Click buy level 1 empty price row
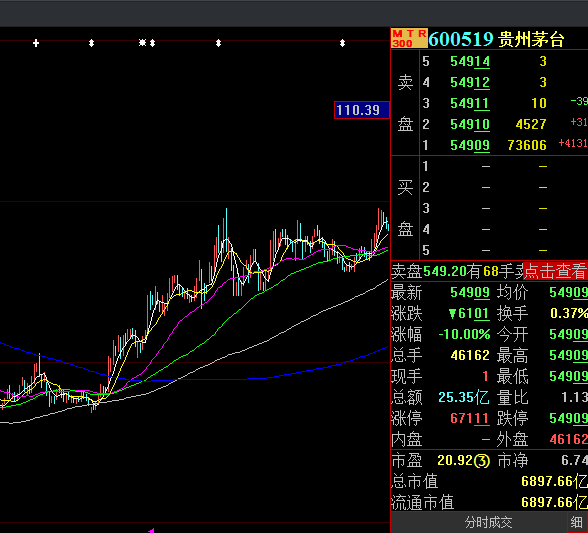Screen dimensions: 588x533 [486, 166]
